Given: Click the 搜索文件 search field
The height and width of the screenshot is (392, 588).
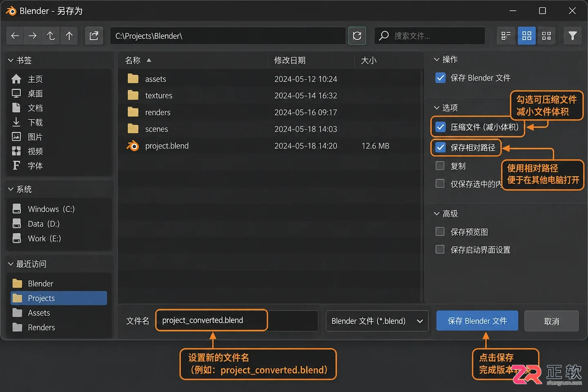Looking at the screenshot, I should (x=430, y=36).
